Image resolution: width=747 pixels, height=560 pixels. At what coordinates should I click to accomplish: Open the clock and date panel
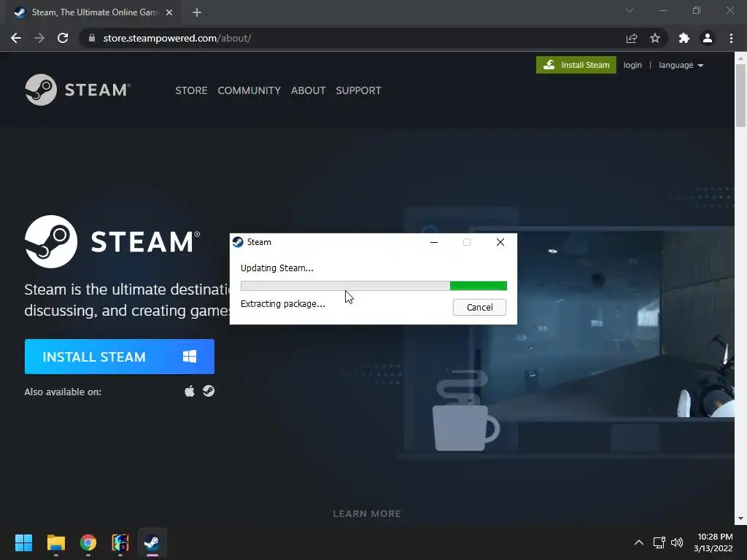[713, 542]
